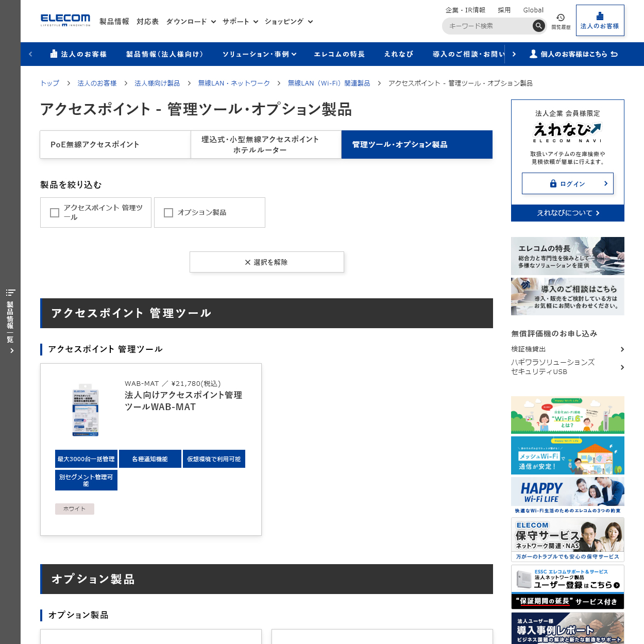Open the 製品情報 menu
Image resolution: width=644 pixels, height=644 pixels.
pyautogui.click(x=114, y=22)
